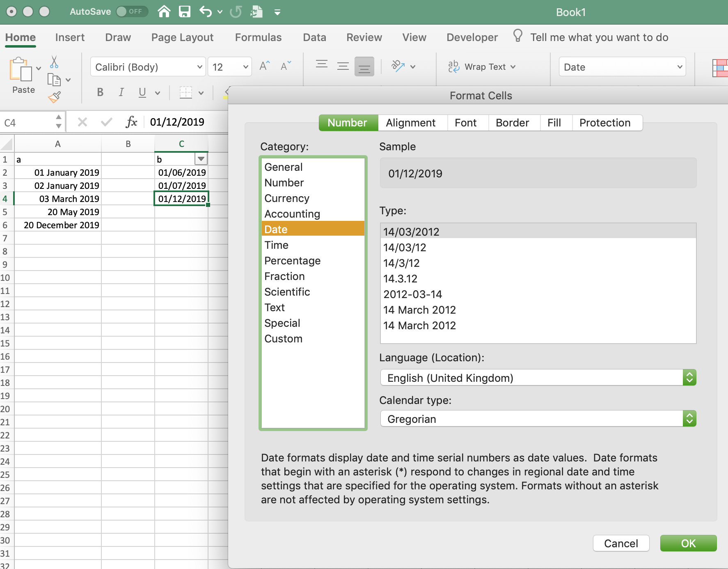This screenshot has width=728, height=569.
Task: Choose the 14.3.12 date type
Action: [x=538, y=279]
